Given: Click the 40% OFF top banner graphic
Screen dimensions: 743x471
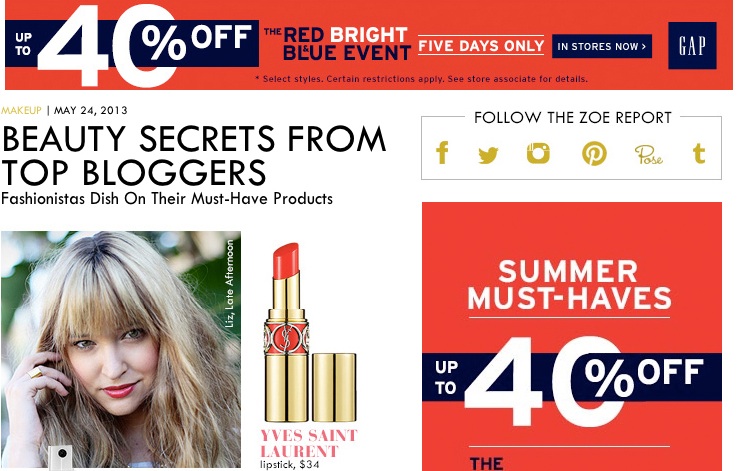Looking at the screenshot, I should click(x=133, y=45).
